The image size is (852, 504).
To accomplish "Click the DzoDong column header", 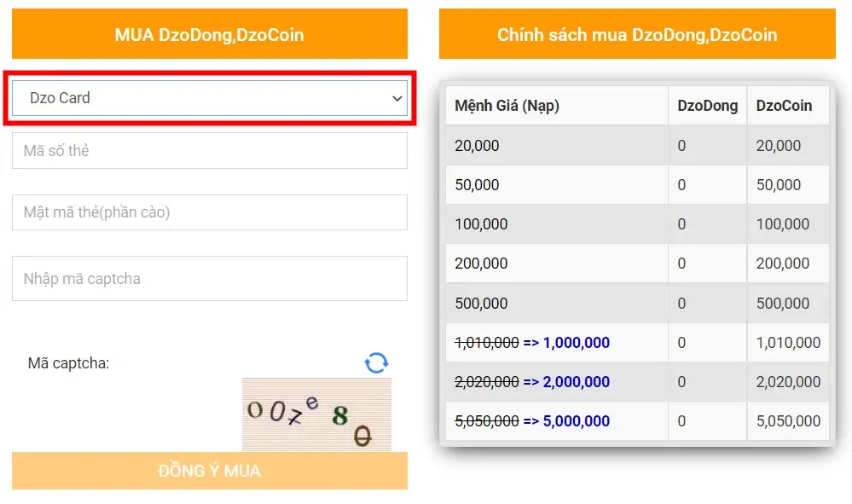I will 707,106.
